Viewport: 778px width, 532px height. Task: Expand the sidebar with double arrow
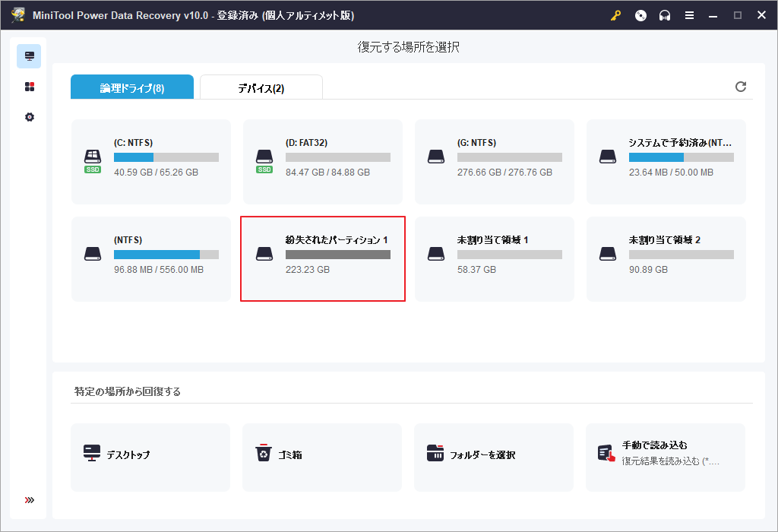click(x=29, y=500)
